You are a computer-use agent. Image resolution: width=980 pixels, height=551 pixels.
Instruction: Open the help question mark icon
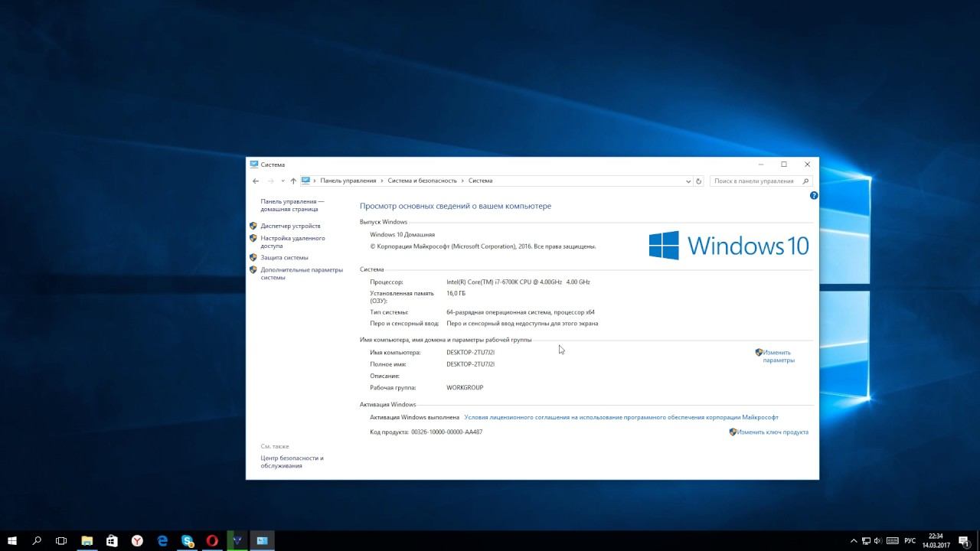tap(814, 195)
